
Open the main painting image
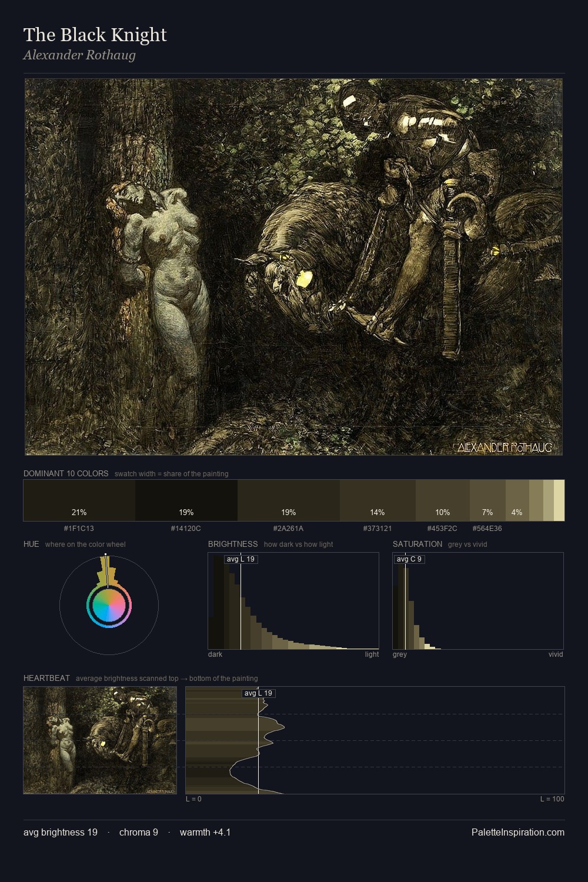tap(294, 267)
